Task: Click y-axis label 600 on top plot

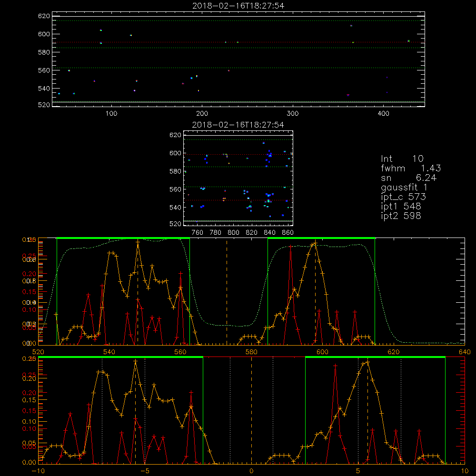Action: click(x=44, y=34)
